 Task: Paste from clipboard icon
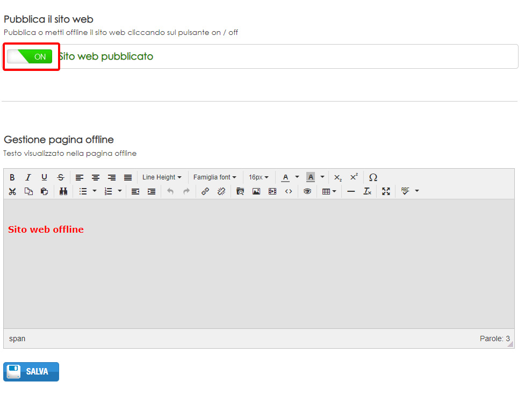[45, 192]
